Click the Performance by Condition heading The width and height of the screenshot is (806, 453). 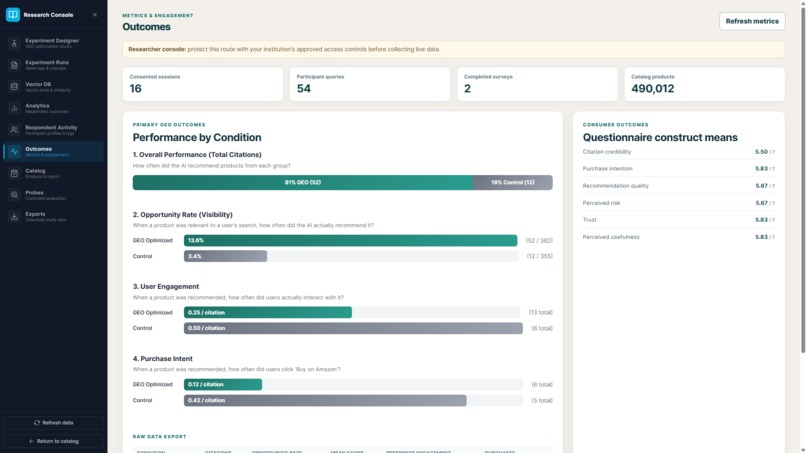click(197, 137)
